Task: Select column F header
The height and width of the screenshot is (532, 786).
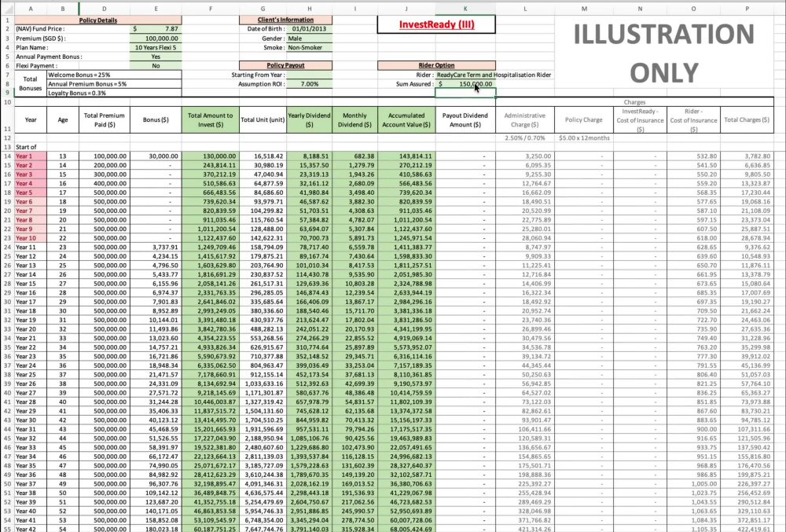Action: [211, 9]
